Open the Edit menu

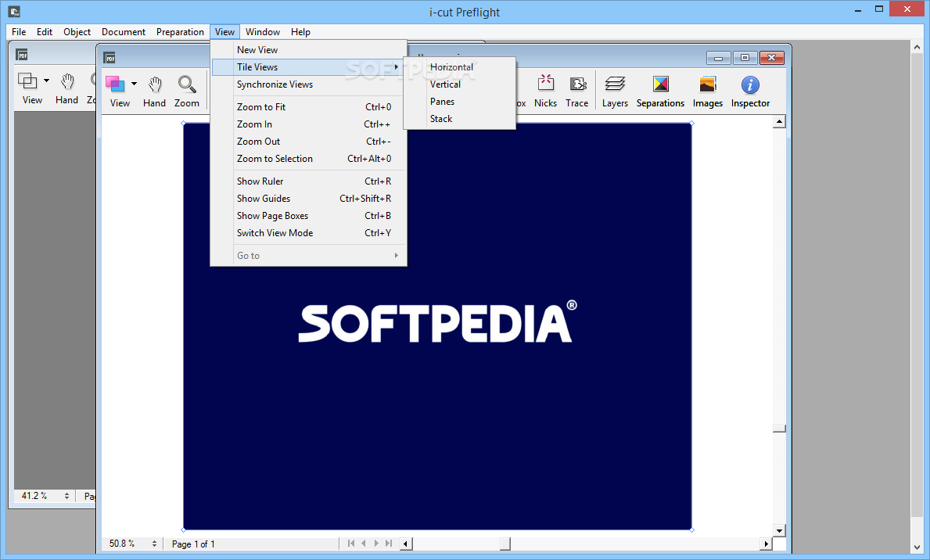tap(45, 32)
